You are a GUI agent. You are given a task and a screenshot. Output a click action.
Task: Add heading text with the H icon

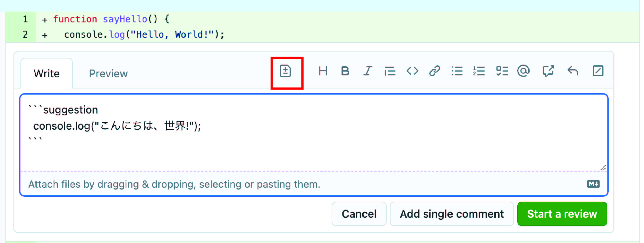pyautogui.click(x=323, y=71)
